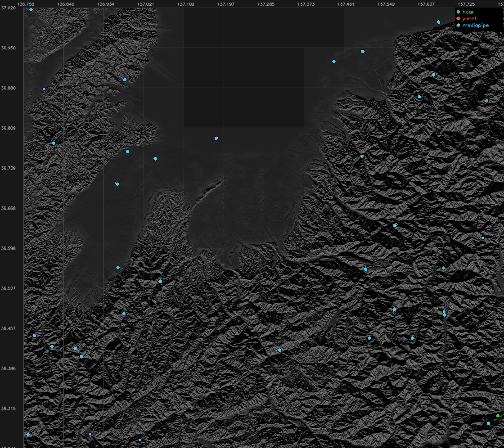
Task: Click the red yunet legend marker
Action: [x=458, y=19]
